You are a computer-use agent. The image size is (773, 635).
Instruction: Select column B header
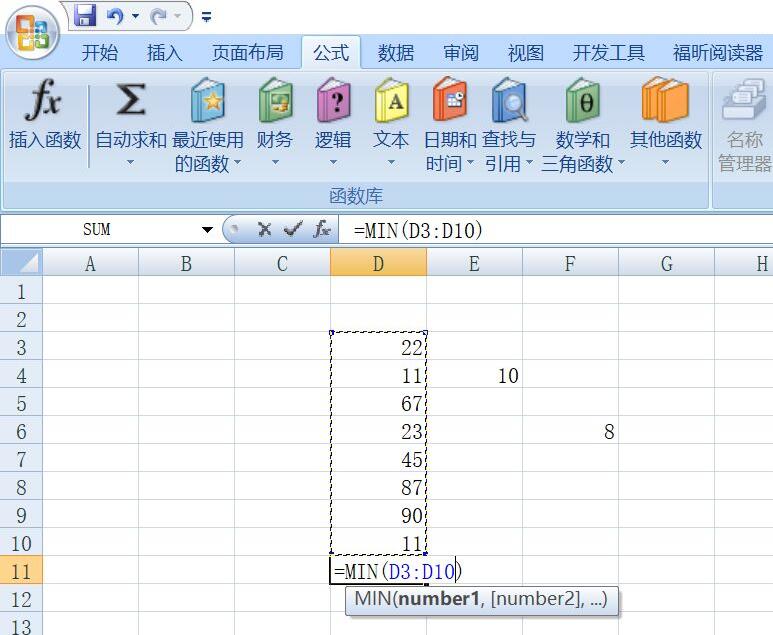pyautogui.click(x=186, y=263)
